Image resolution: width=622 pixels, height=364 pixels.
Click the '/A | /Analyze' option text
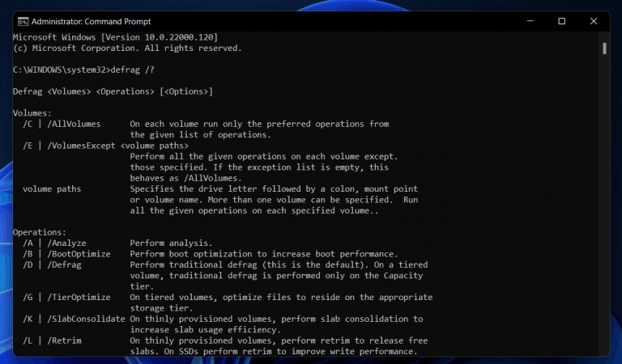[54, 243]
